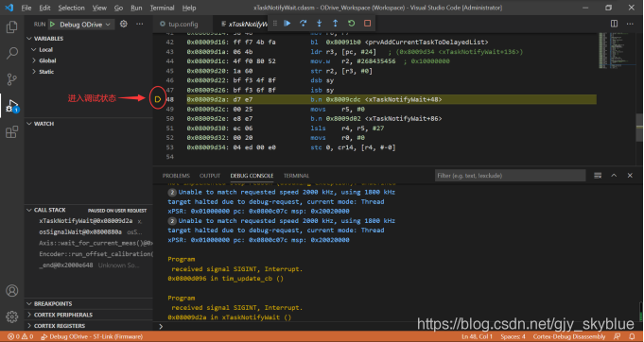Select _end@0x2000e648 stack frame
Screen dimensions: 644x342
[89, 265]
